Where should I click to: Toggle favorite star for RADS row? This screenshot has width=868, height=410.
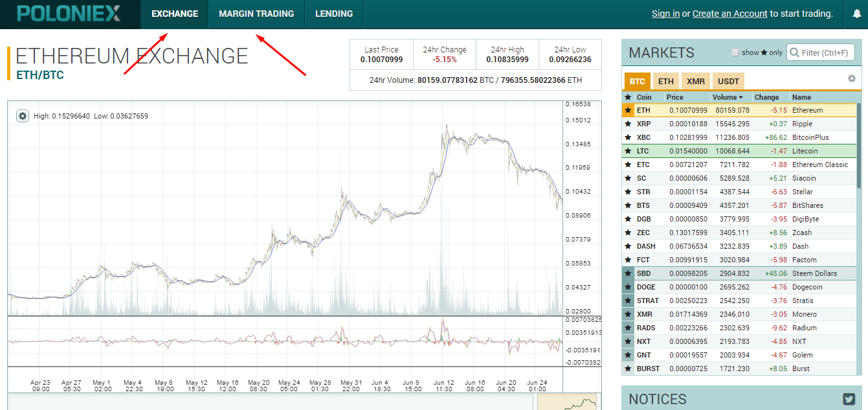[x=628, y=328]
